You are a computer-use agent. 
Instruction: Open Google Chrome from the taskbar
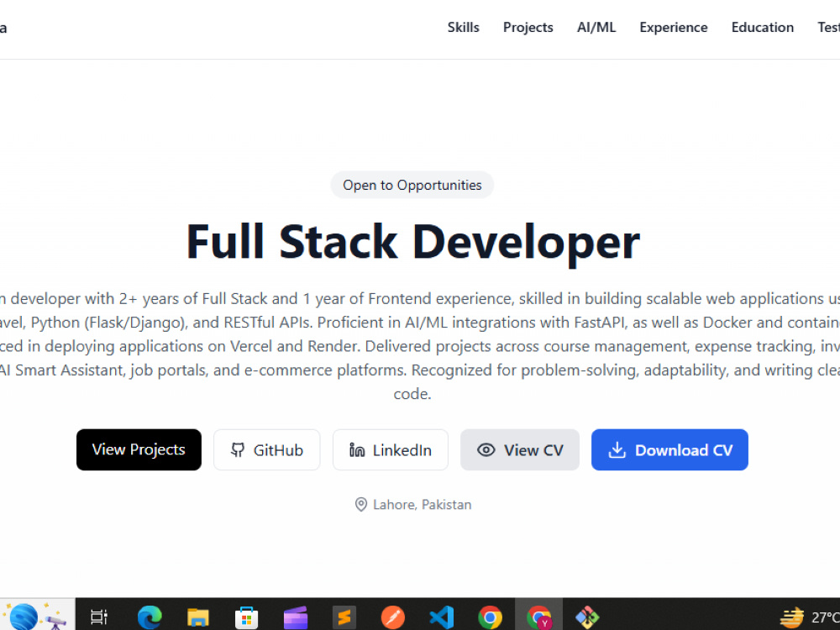(x=491, y=617)
